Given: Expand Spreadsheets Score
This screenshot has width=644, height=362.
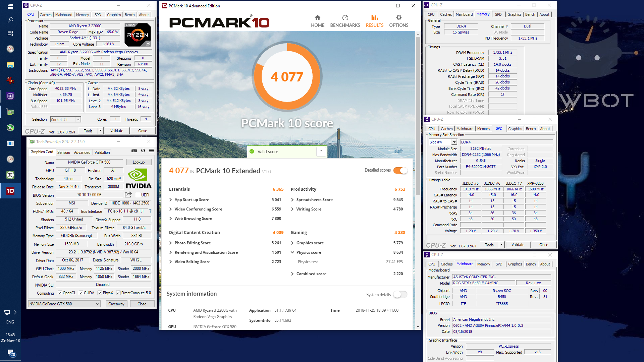Looking at the screenshot, I should [x=292, y=200].
